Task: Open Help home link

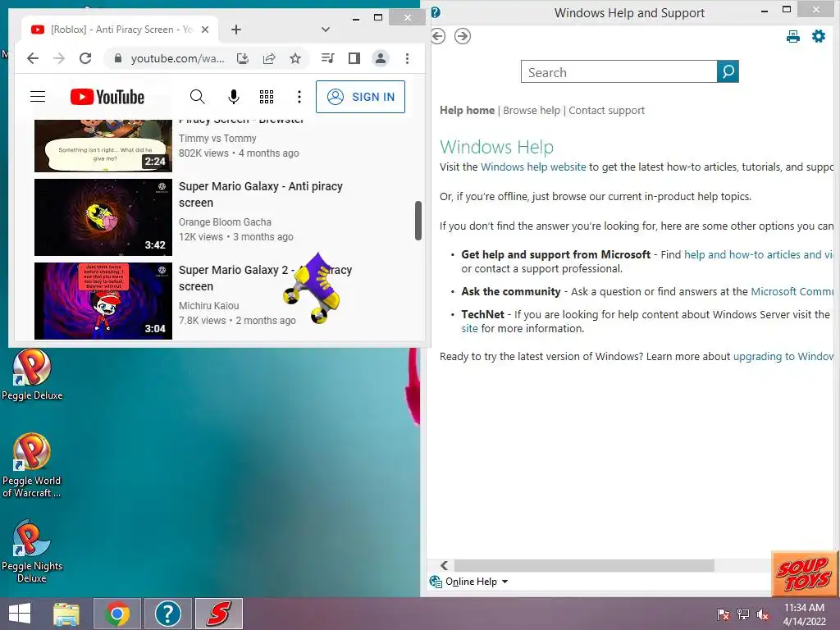Action: point(467,110)
